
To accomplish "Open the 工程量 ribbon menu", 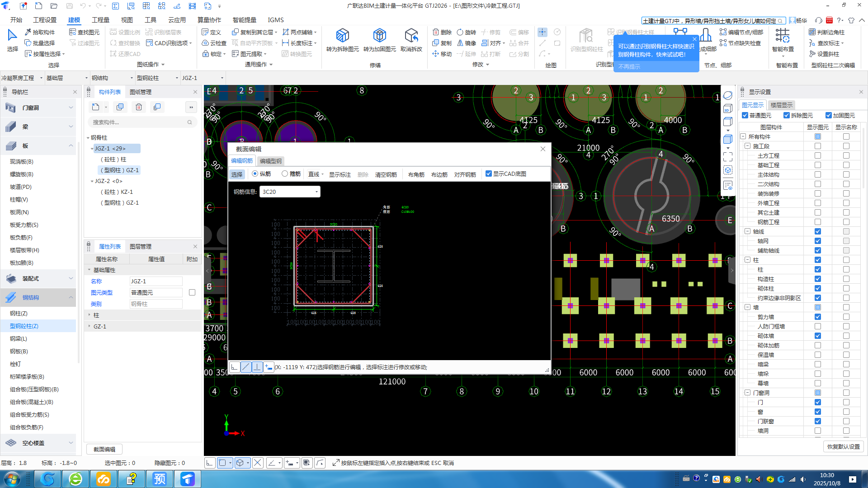I will coord(100,20).
